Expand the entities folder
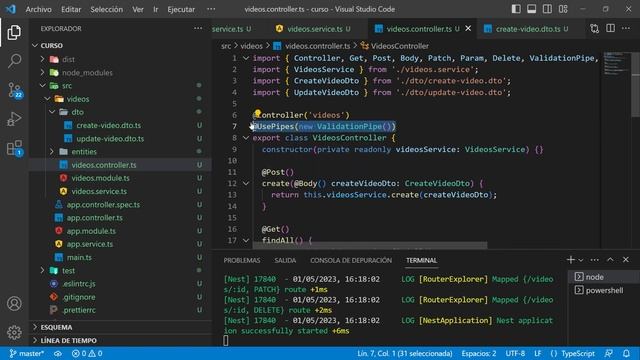This screenshot has height=360, width=640. (52, 151)
